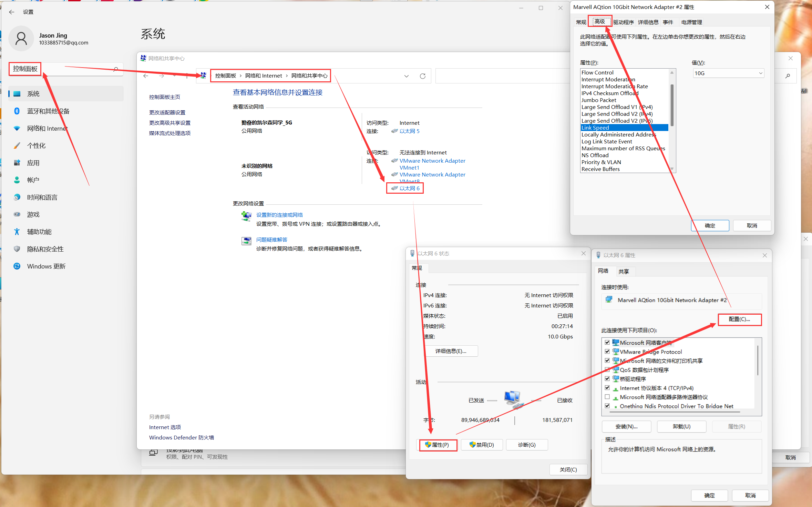Click the set up new connection icon
The width and height of the screenshot is (812, 507).
[246, 216]
